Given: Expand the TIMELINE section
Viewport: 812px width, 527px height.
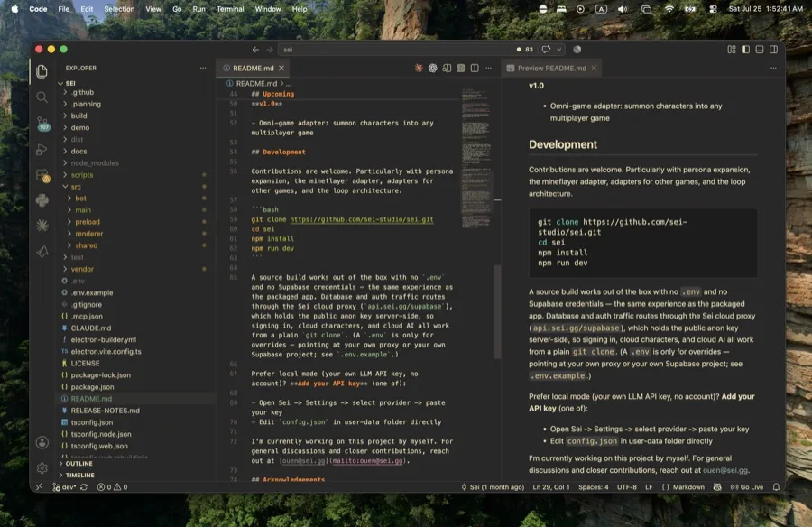Looking at the screenshot, I should click(x=134, y=476).
